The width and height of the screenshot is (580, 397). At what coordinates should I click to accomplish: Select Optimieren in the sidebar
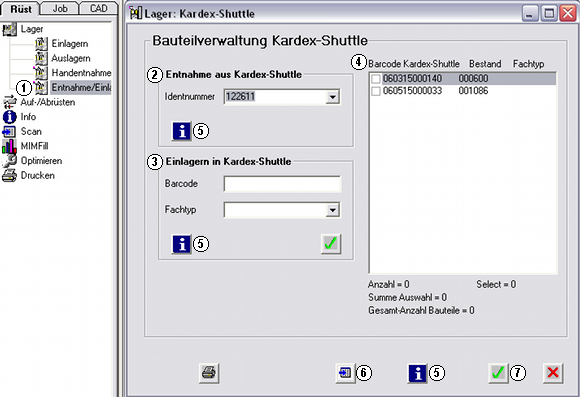[x=32, y=161]
